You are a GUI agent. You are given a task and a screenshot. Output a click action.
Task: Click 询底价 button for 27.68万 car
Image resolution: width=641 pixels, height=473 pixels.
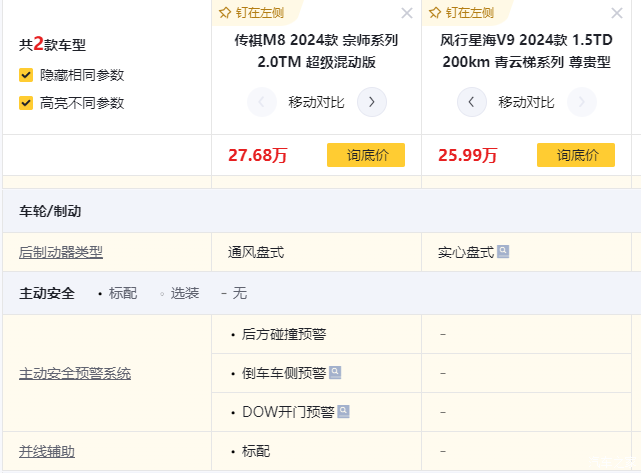pyautogui.click(x=366, y=155)
